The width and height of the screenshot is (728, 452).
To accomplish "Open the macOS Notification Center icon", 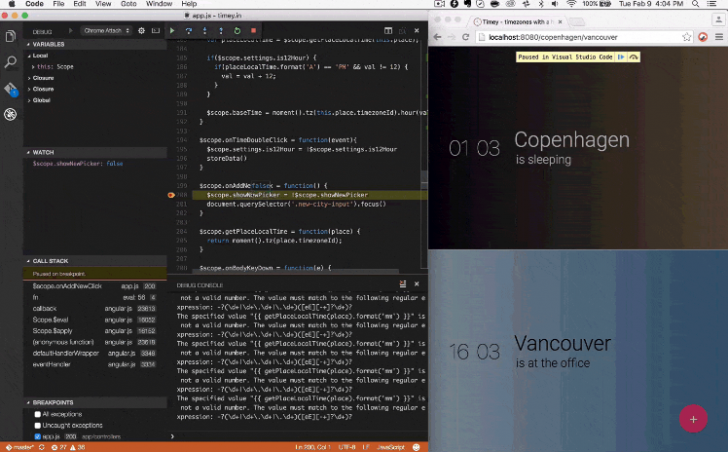I will [712, 4].
